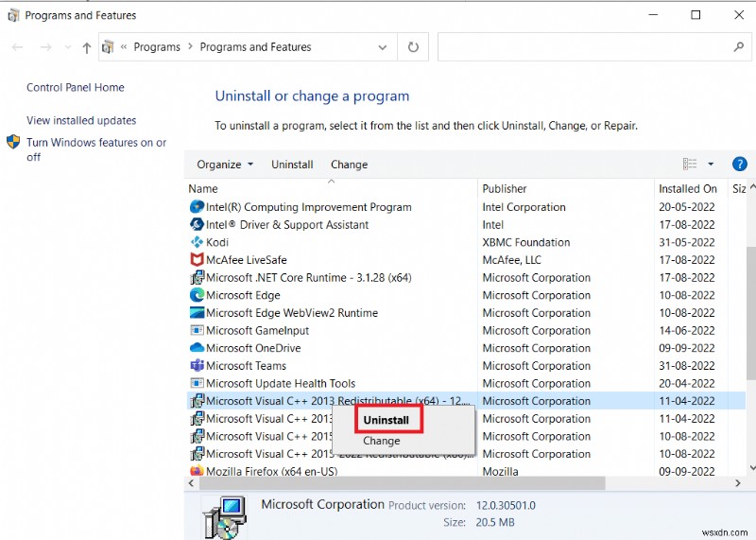The width and height of the screenshot is (756, 540).
Task: Click the 31-05-2022 install date for Kodi
Action: click(x=687, y=242)
